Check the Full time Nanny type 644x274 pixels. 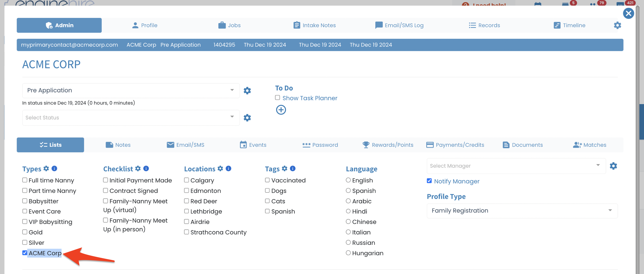pos(25,180)
